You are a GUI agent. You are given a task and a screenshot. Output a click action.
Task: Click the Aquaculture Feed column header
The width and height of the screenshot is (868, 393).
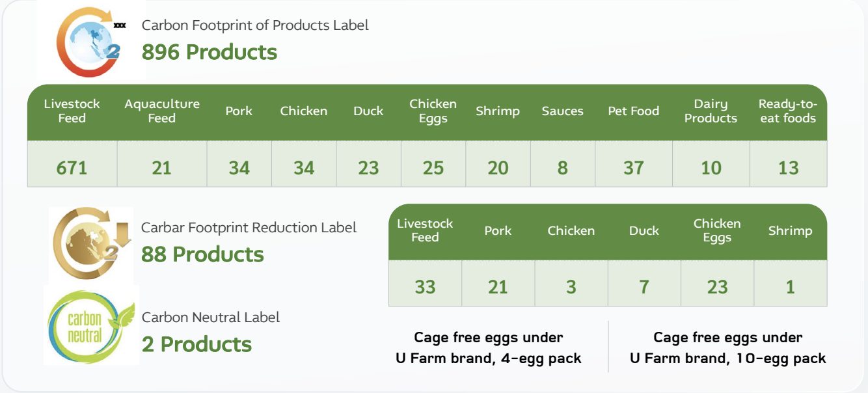(x=162, y=111)
